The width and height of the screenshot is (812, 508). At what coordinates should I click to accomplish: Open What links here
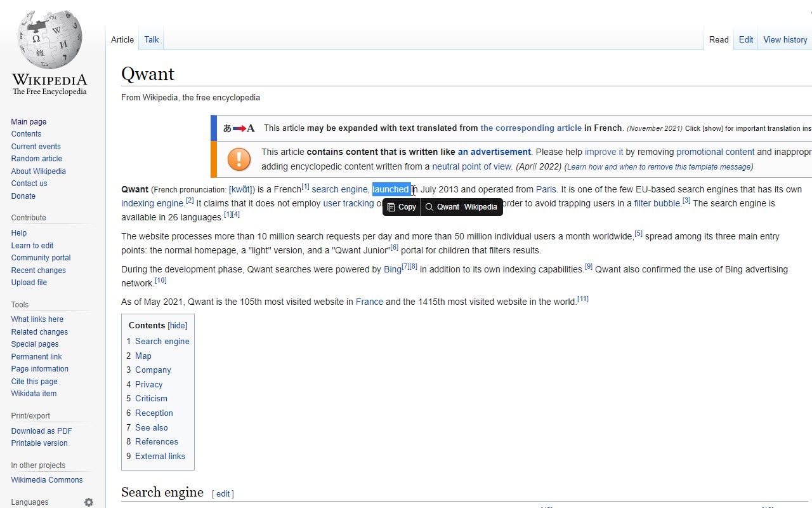coord(37,319)
